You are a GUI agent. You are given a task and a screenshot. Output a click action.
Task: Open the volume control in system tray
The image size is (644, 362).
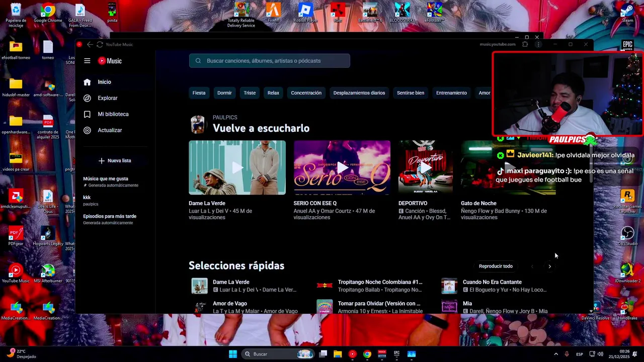(x=600, y=354)
